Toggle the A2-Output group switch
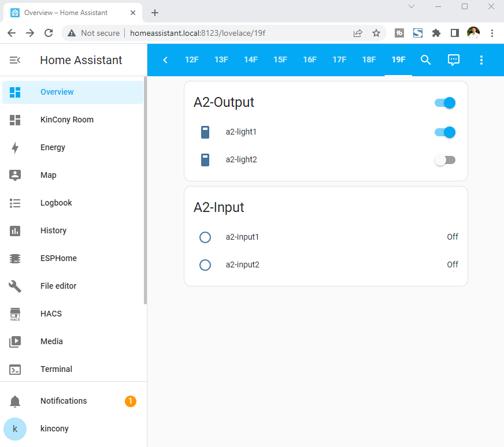The height and width of the screenshot is (447, 504). [x=445, y=103]
